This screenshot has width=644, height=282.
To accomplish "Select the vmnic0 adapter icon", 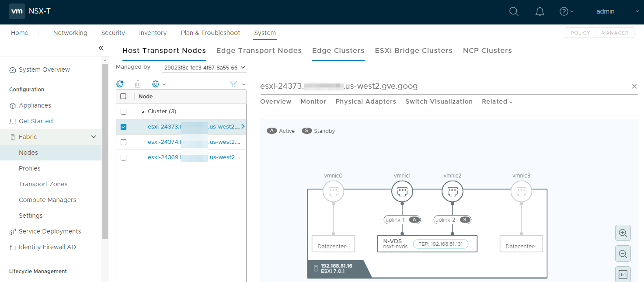I will pyautogui.click(x=333, y=191).
